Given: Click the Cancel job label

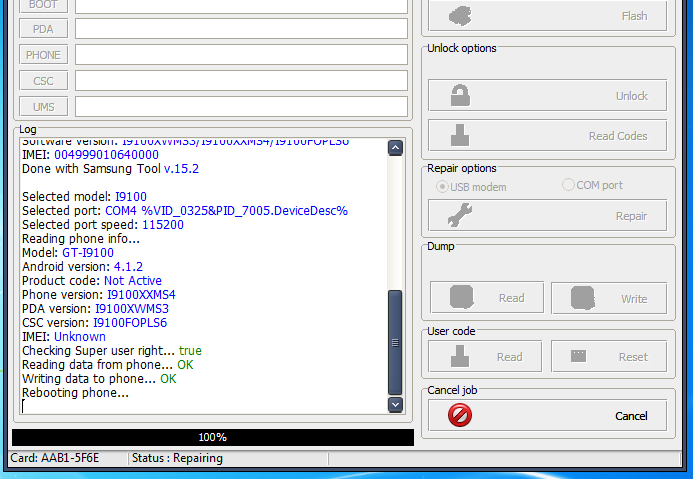Looking at the screenshot, I should pos(452,390).
